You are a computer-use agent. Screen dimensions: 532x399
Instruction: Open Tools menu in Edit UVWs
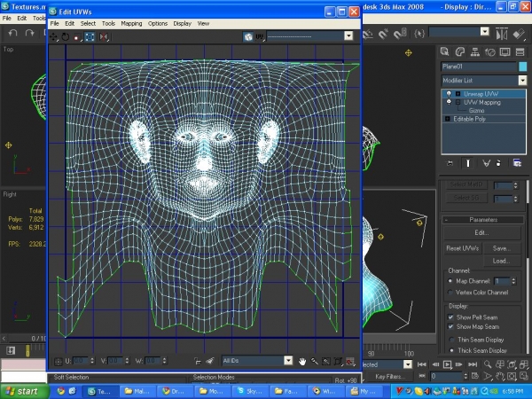click(108, 23)
